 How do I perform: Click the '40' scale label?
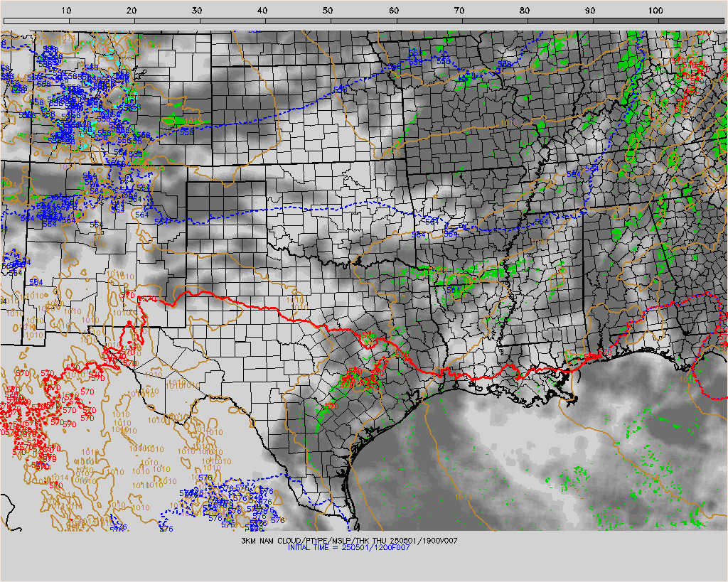pos(262,10)
